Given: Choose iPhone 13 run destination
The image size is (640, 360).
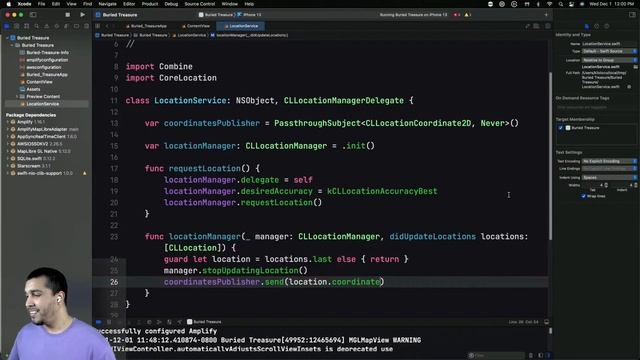Looking at the screenshot, I should [249, 15].
